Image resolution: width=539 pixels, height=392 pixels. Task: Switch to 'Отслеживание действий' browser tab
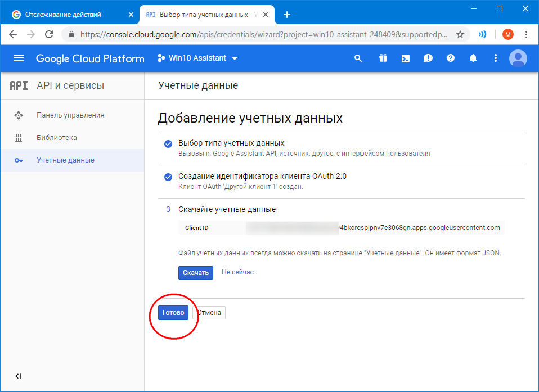coord(69,15)
